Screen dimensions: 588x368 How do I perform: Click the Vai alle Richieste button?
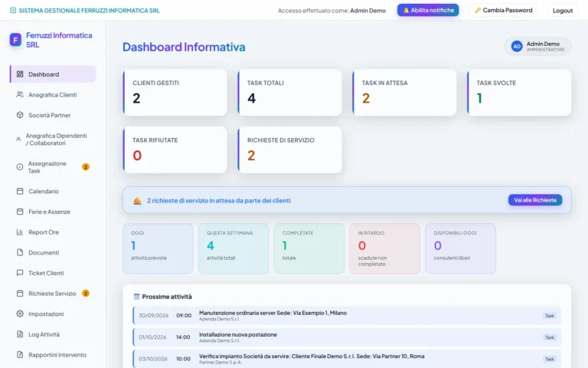(x=534, y=200)
